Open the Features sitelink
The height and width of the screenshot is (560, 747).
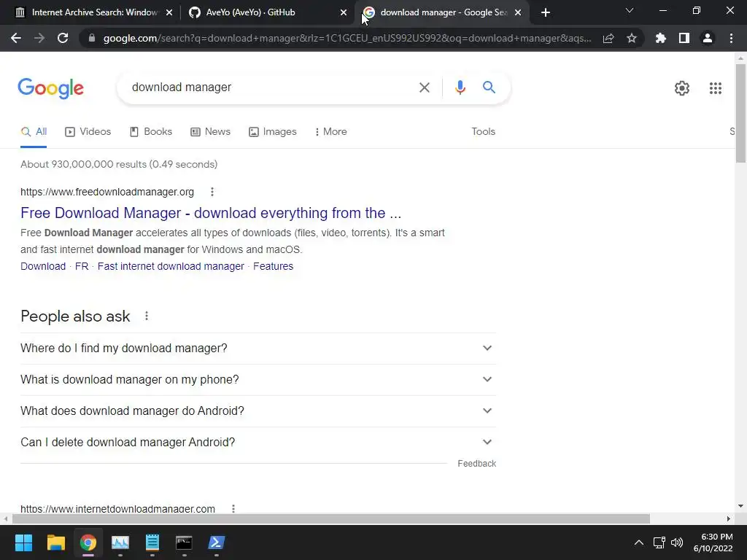pos(273,266)
